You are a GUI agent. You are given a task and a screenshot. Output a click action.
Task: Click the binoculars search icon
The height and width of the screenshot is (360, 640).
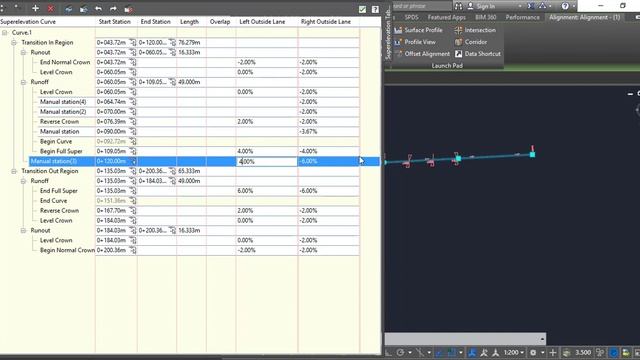[458, 6]
